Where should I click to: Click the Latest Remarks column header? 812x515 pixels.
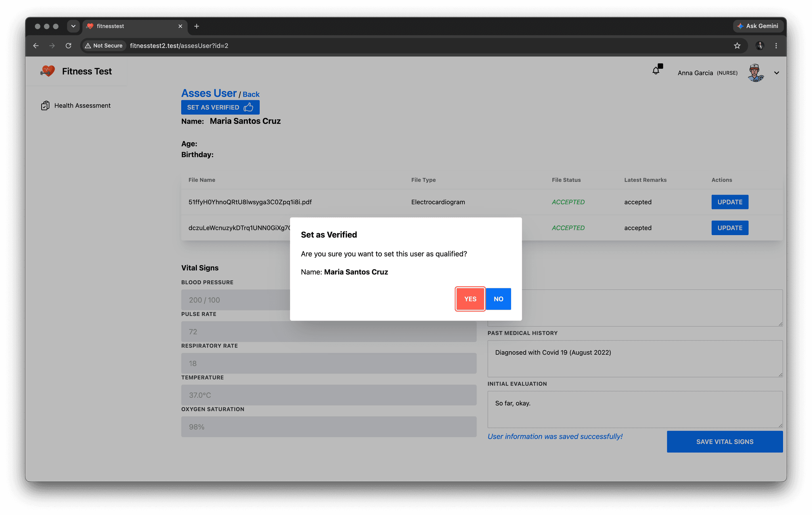[645, 180]
